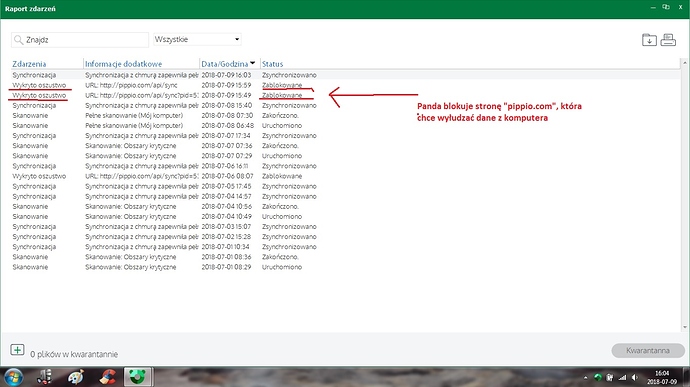Click the '0 plików w kwarantannie' label

click(74, 354)
